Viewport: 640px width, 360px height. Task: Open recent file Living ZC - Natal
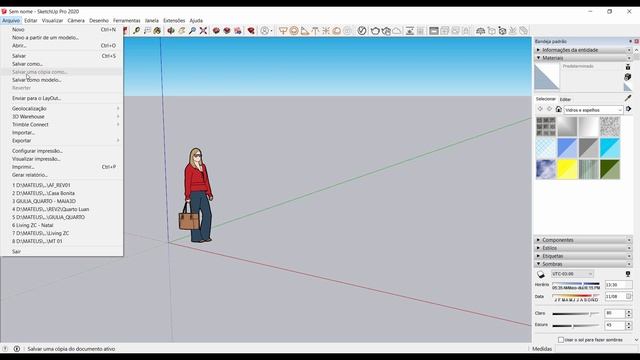click(62, 225)
